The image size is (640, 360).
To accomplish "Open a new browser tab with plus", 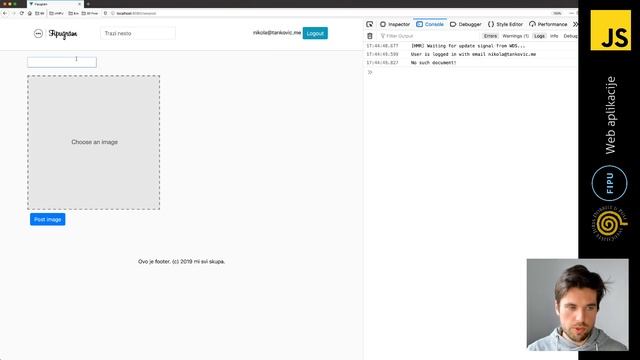I will 88,4.
